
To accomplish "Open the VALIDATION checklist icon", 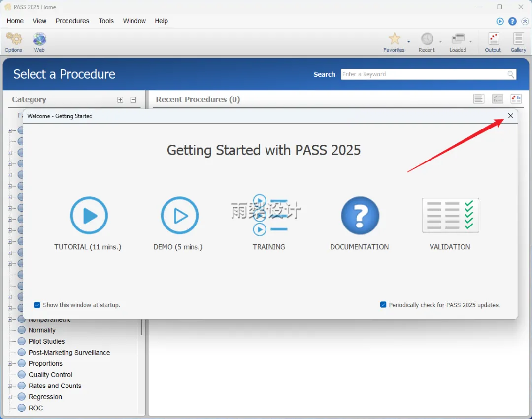I will (x=450, y=215).
